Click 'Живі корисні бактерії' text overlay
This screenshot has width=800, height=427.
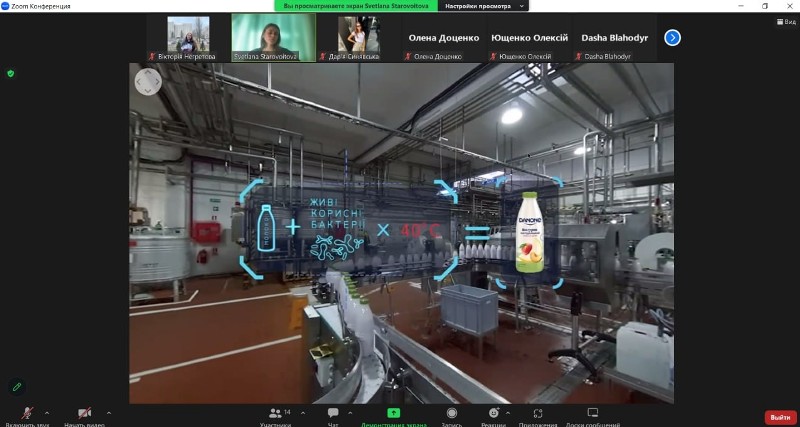(338, 213)
